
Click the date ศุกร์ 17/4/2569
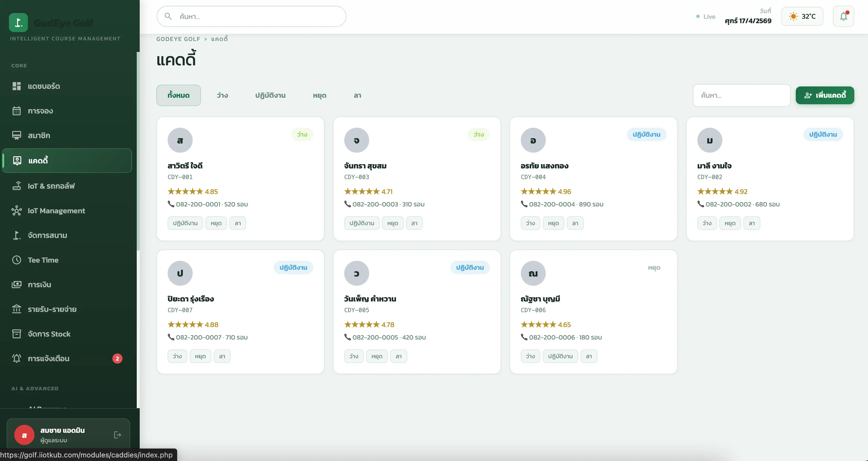tap(748, 21)
